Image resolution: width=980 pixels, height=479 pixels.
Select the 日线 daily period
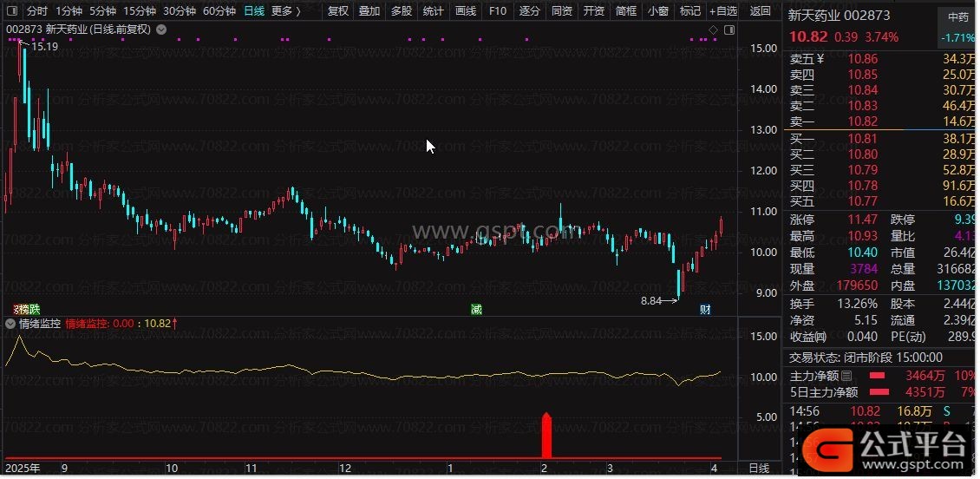click(254, 11)
